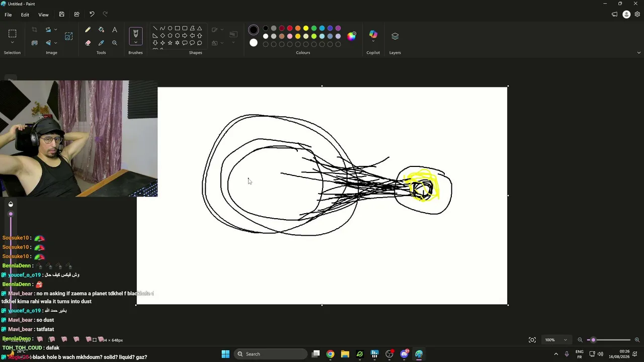The image size is (644, 362).
Task: Select the Eraser tool
Action: pyautogui.click(x=88, y=43)
